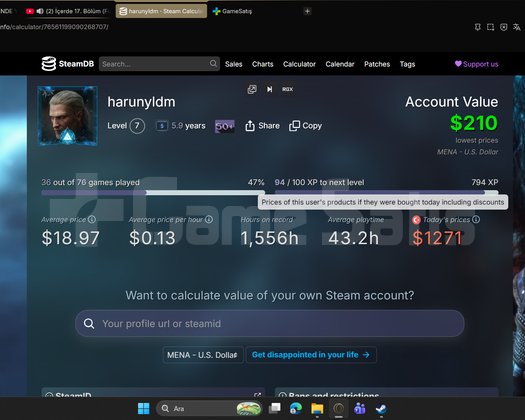
Task: Click the harunyldm username text
Action: click(141, 102)
